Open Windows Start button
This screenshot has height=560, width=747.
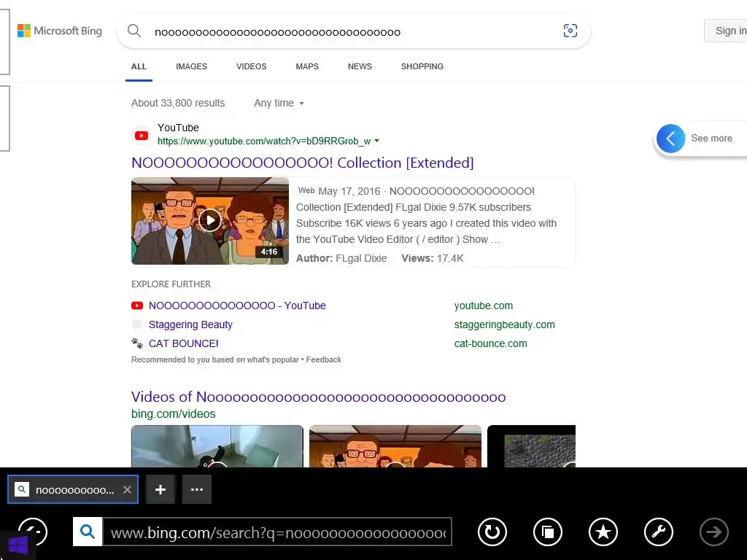[x=18, y=545]
